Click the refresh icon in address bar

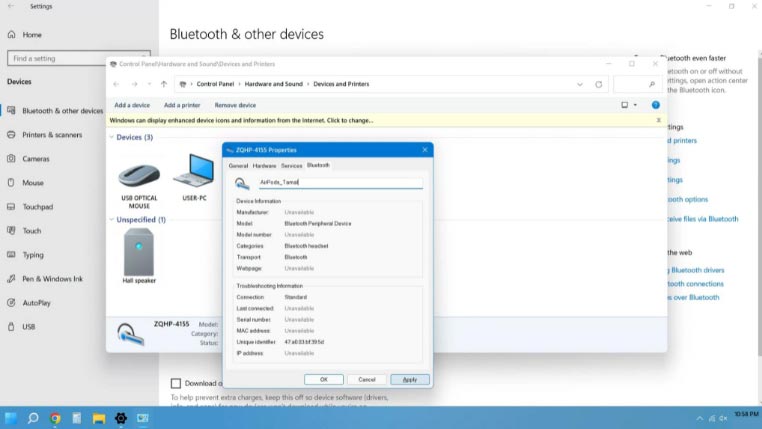599,84
